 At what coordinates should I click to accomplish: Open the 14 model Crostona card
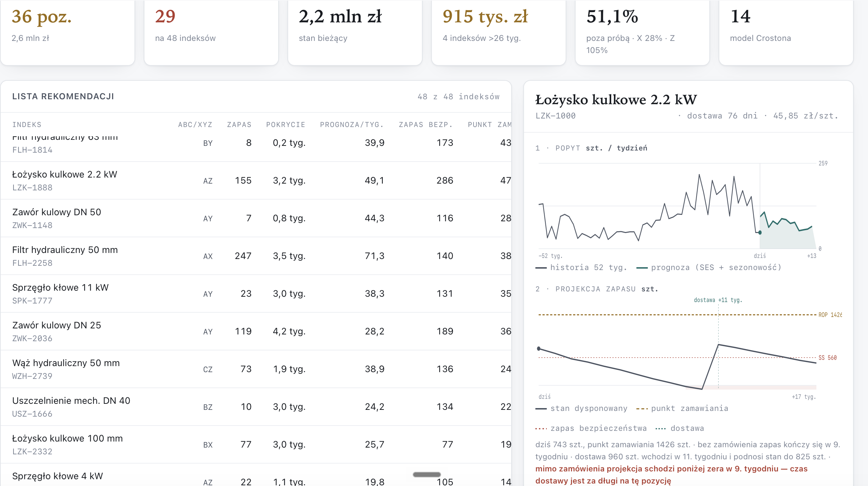point(786,32)
